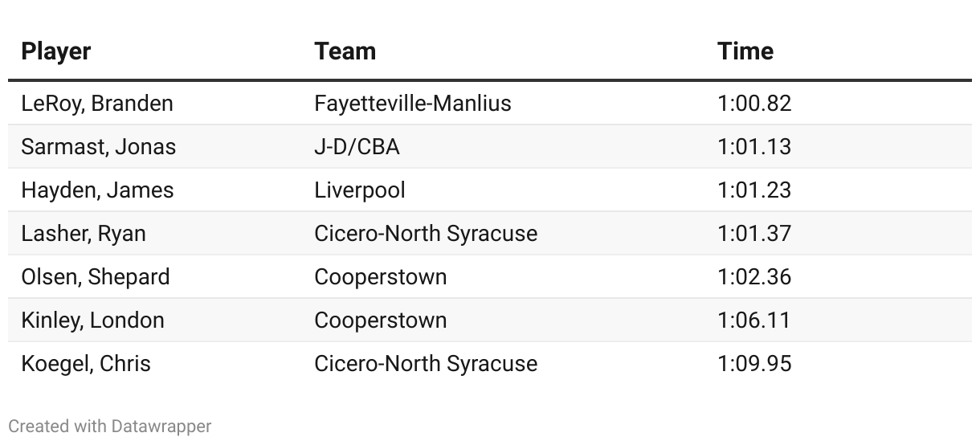Viewport: 980px width, 445px height.
Task: Select Olsen, Shepard player cell
Action: pyautogui.click(x=96, y=277)
